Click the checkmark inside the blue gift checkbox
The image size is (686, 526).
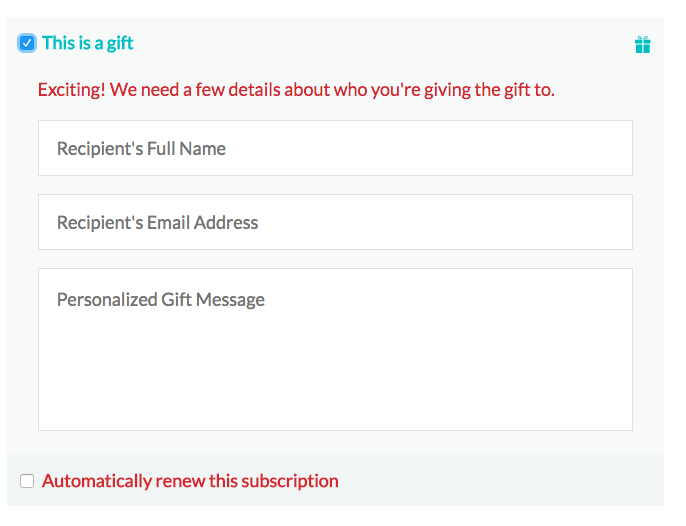coord(27,43)
